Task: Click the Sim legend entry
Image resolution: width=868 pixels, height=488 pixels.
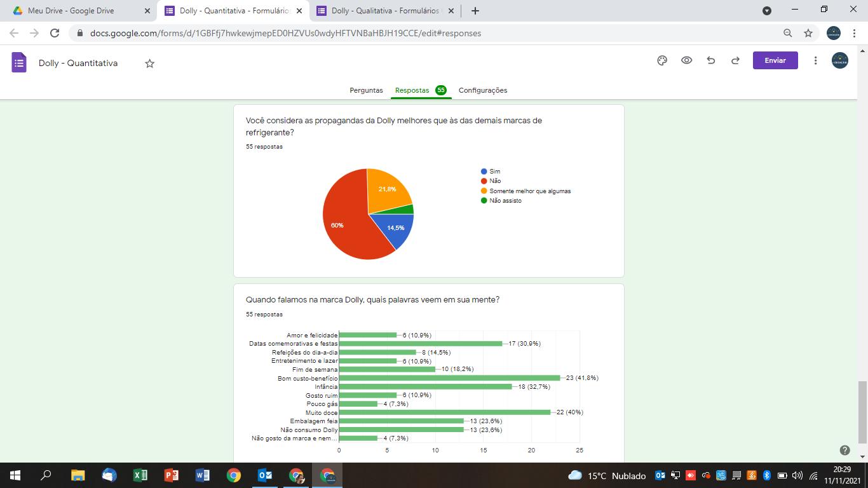Action: click(x=491, y=172)
